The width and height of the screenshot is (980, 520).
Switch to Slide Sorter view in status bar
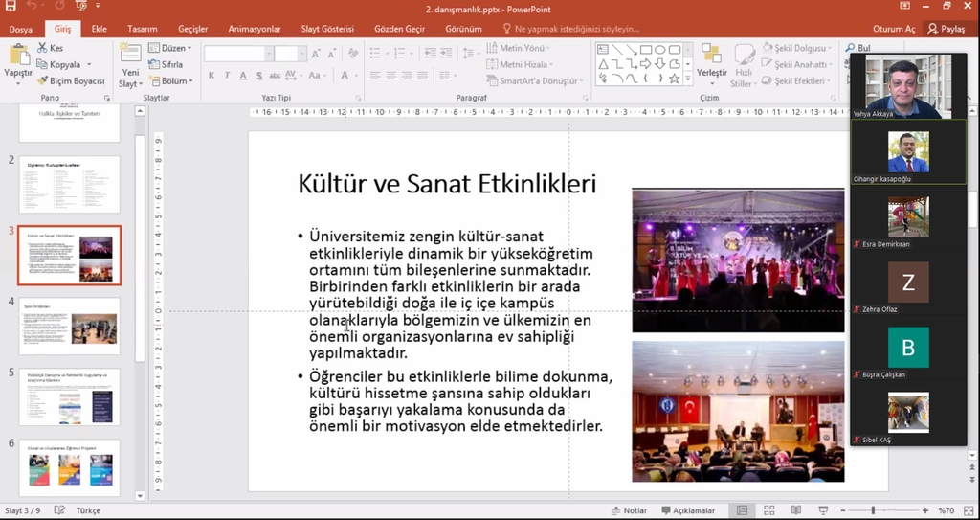click(768, 510)
